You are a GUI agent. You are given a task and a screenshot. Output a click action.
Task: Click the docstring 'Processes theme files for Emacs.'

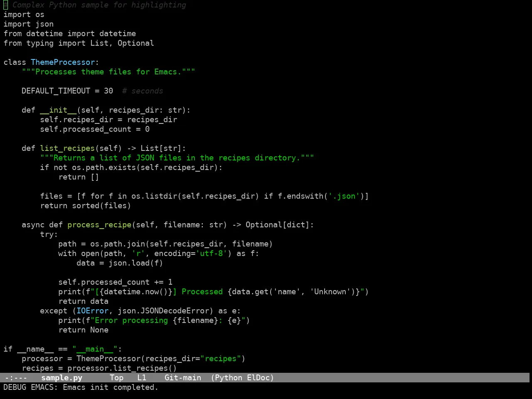pyautogui.click(x=108, y=72)
